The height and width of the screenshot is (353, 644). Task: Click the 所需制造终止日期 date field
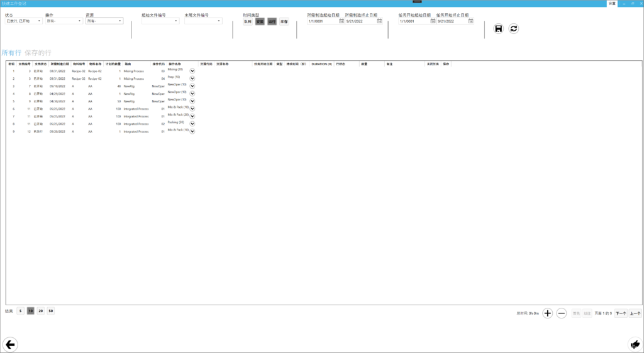(360, 21)
